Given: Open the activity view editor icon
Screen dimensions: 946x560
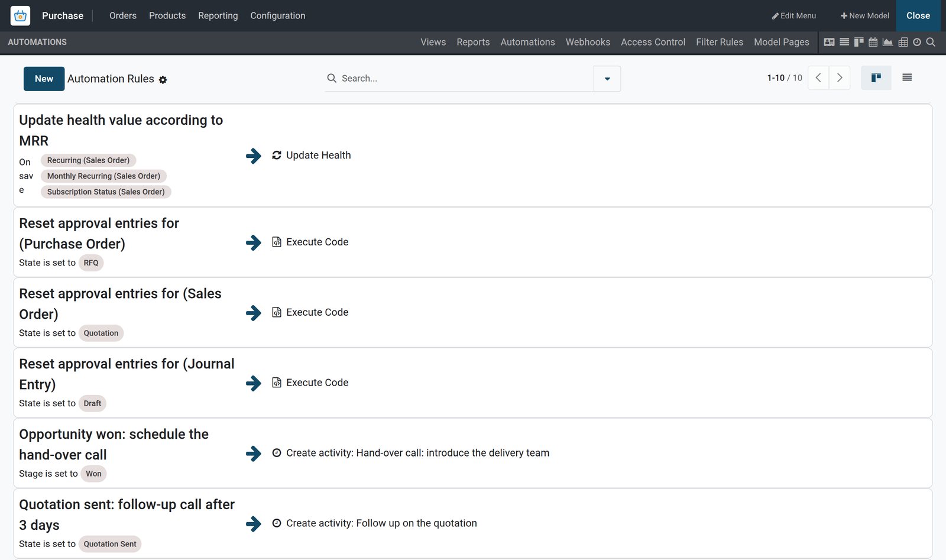Looking at the screenshot, I should 917,42.
